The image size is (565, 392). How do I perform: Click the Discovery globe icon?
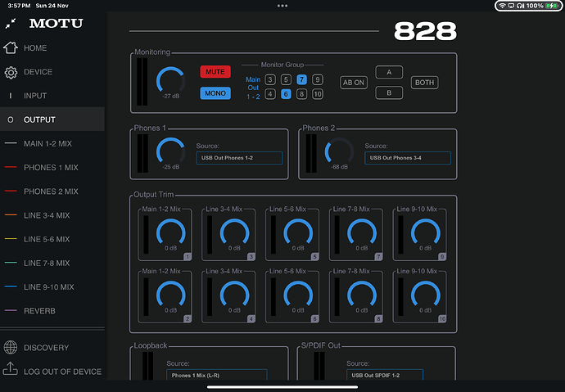11,347
